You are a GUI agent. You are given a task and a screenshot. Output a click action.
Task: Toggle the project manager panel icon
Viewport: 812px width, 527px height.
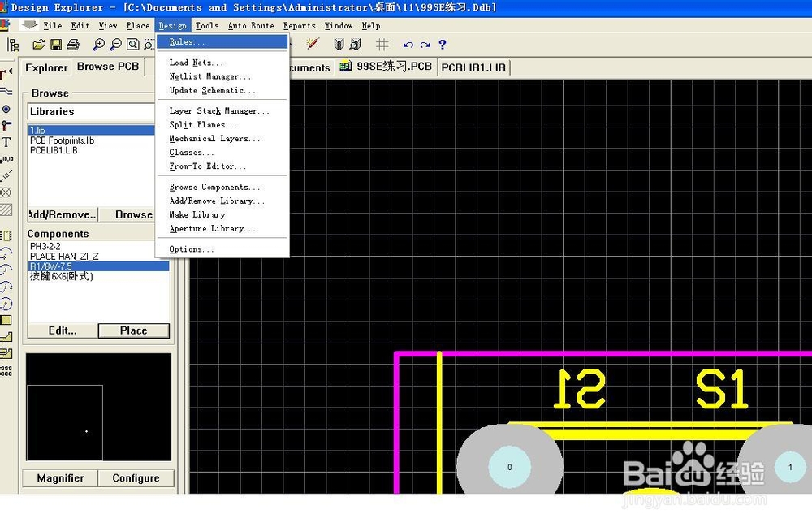pos(13,45)
